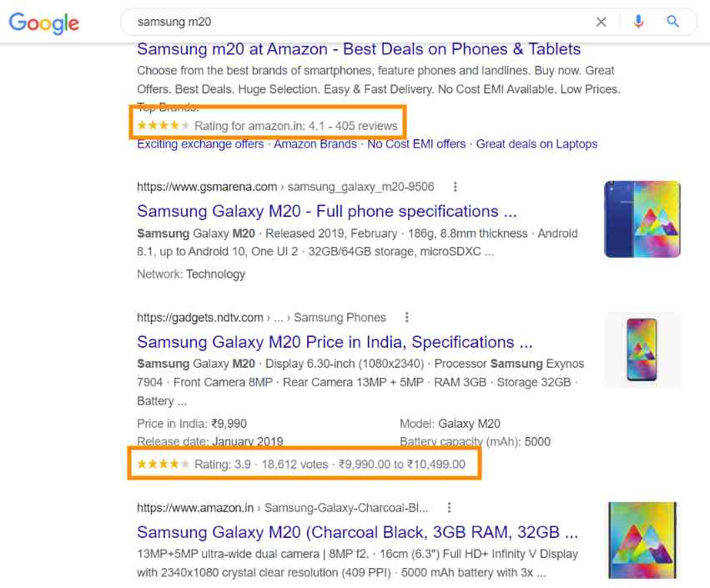Open the "Samsung m20 at Amazon" result link
This screenshot has height=588, width=710.
coord(359,48)
